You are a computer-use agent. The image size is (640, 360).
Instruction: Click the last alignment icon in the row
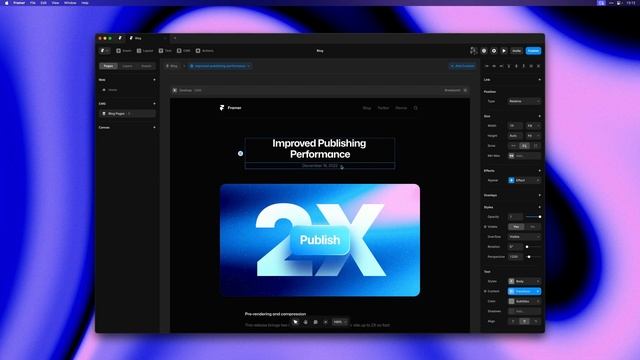(x=538, y=66)
